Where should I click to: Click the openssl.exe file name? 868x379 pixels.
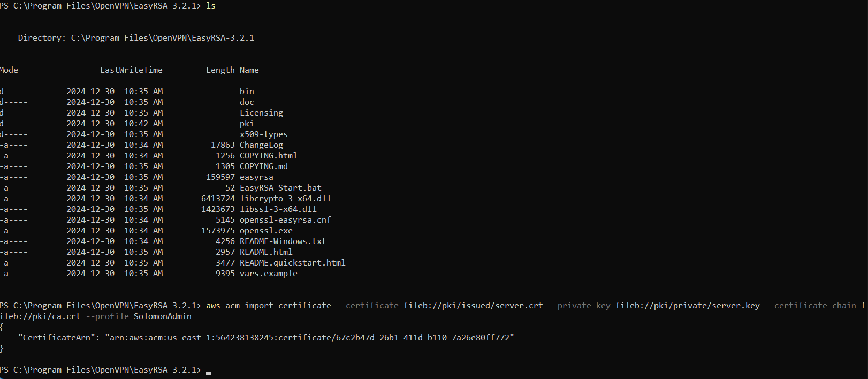266,231
